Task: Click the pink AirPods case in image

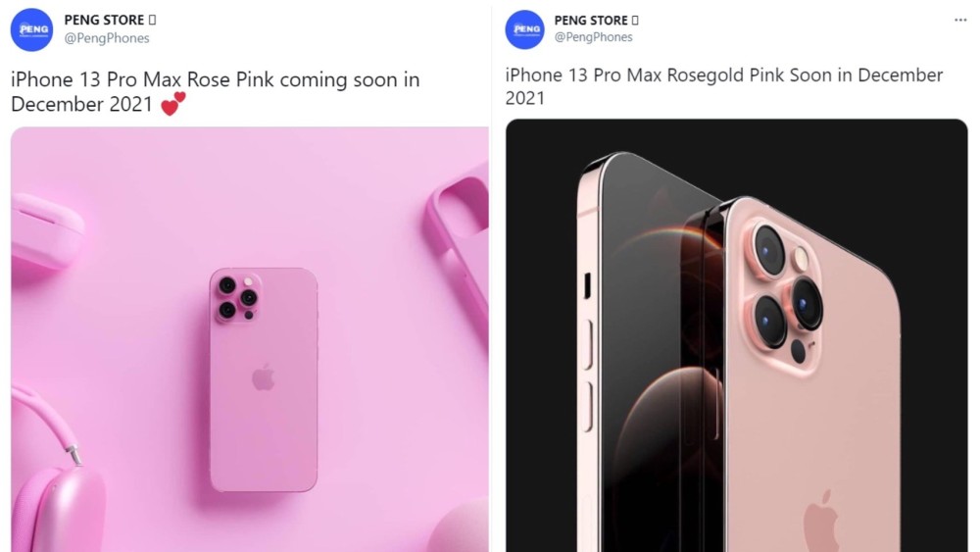Action: point(45,232)
